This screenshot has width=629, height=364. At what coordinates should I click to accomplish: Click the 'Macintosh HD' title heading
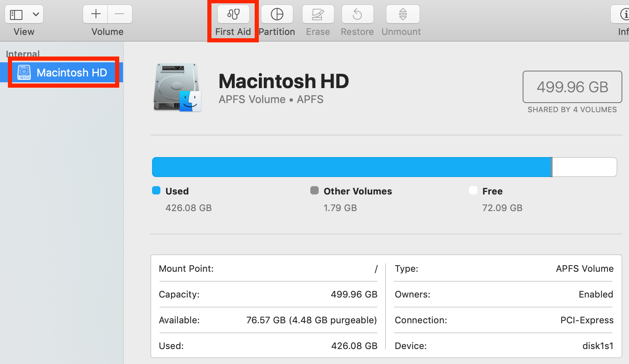click(284, 81)
